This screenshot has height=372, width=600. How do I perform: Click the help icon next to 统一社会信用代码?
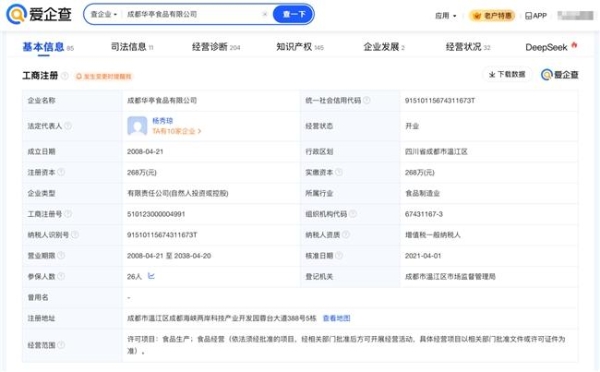click(x=367, y=100)
